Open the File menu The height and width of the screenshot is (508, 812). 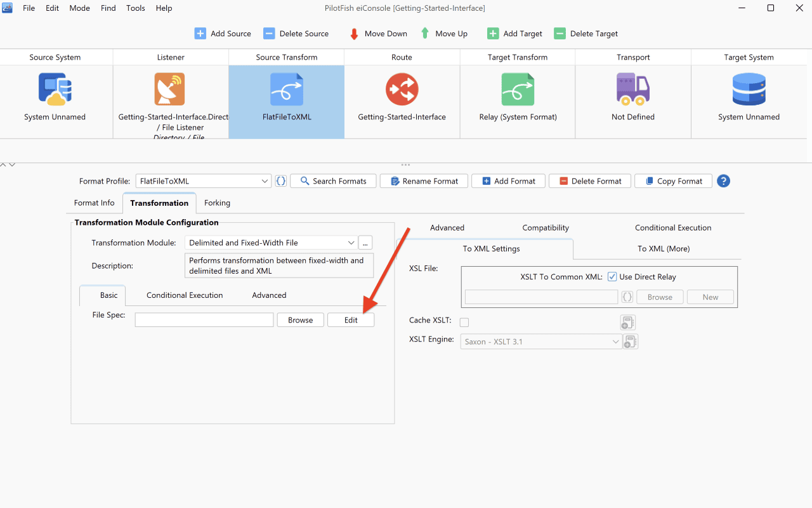coord(29,8)
